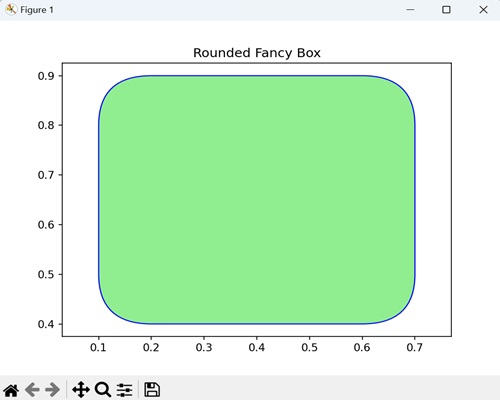Click the x-axis tick label 0.5

pyautogui.click(x=309, y=347)
